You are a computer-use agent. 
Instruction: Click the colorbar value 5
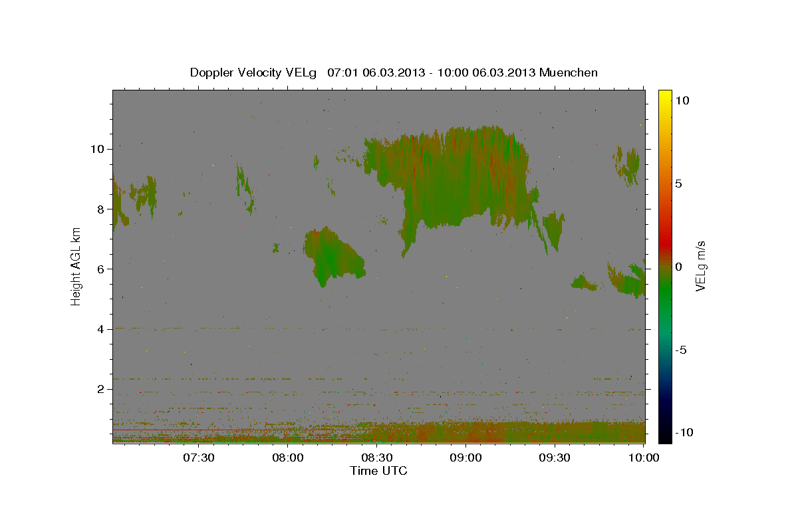point(680,184)
